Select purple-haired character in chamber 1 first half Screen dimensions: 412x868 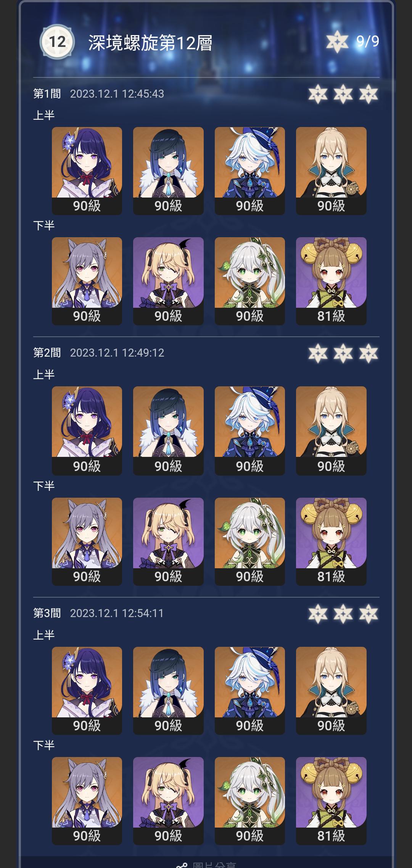(87, 171)
